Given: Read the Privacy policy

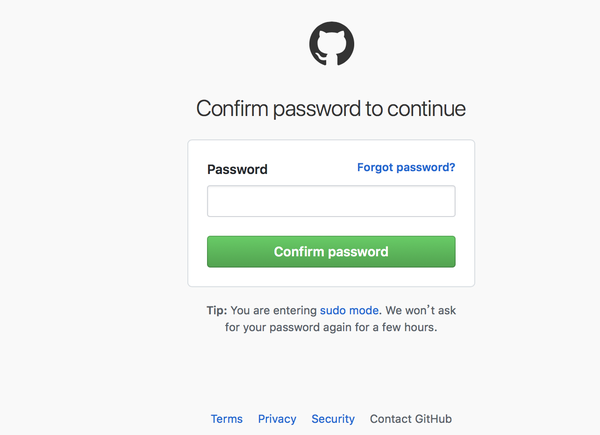Looking at the screenshot, I should (277, 419).
